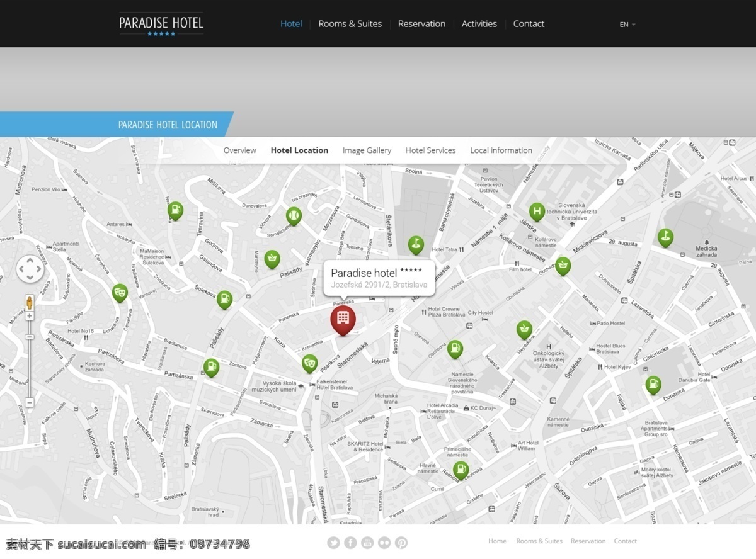Select the gas station marker near Obchodná

tap(455, 349)
